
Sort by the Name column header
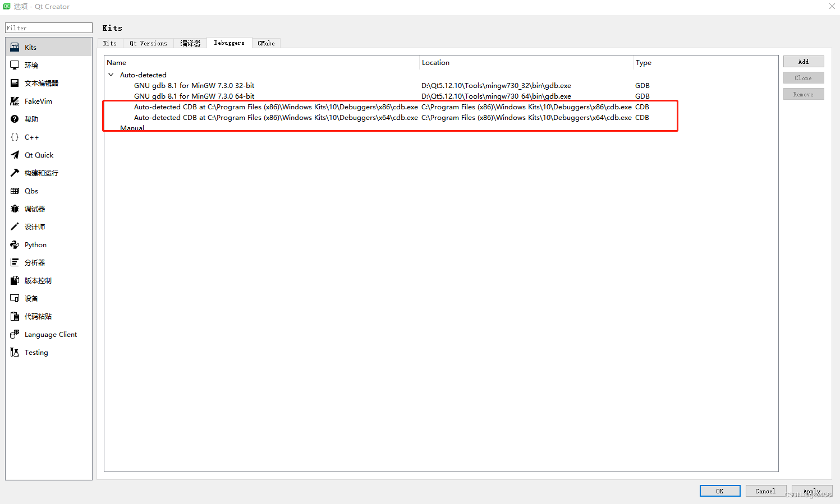coord(262,63)
